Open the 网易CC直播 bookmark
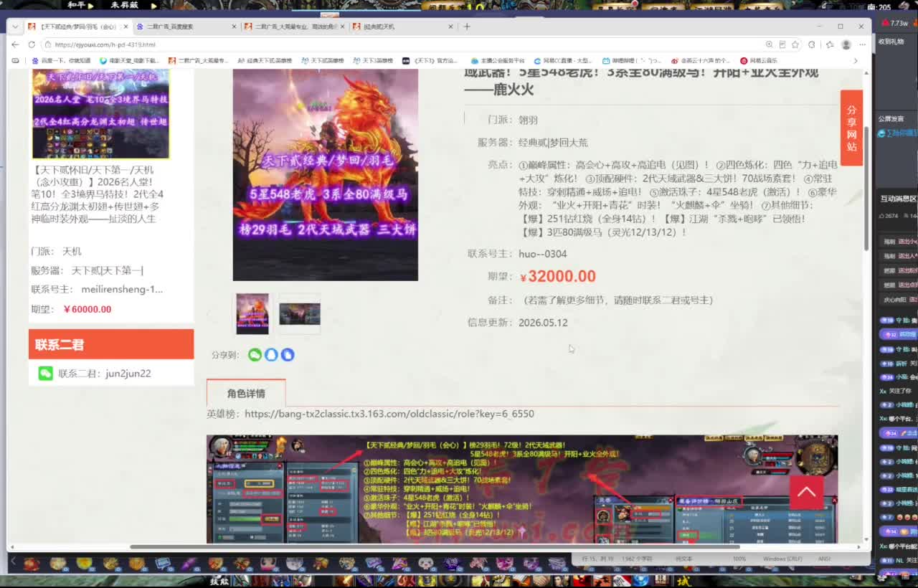 (x=562, y=61)
